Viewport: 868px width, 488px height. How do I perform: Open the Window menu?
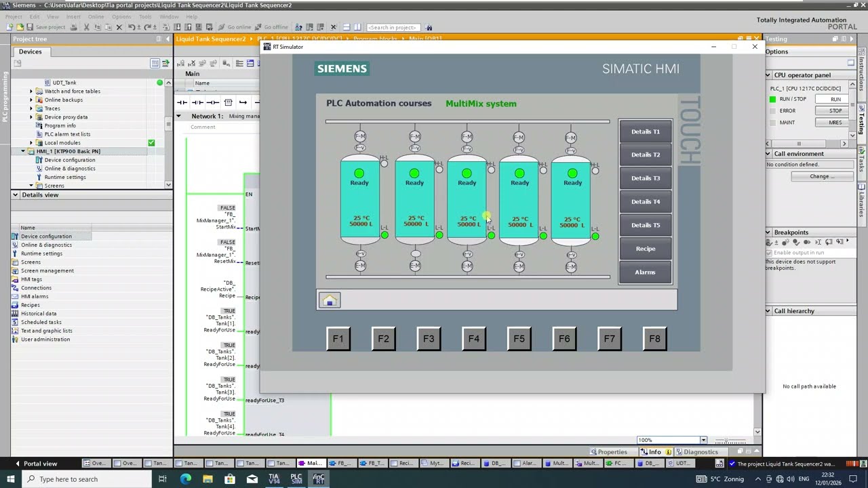click(169, 16)
